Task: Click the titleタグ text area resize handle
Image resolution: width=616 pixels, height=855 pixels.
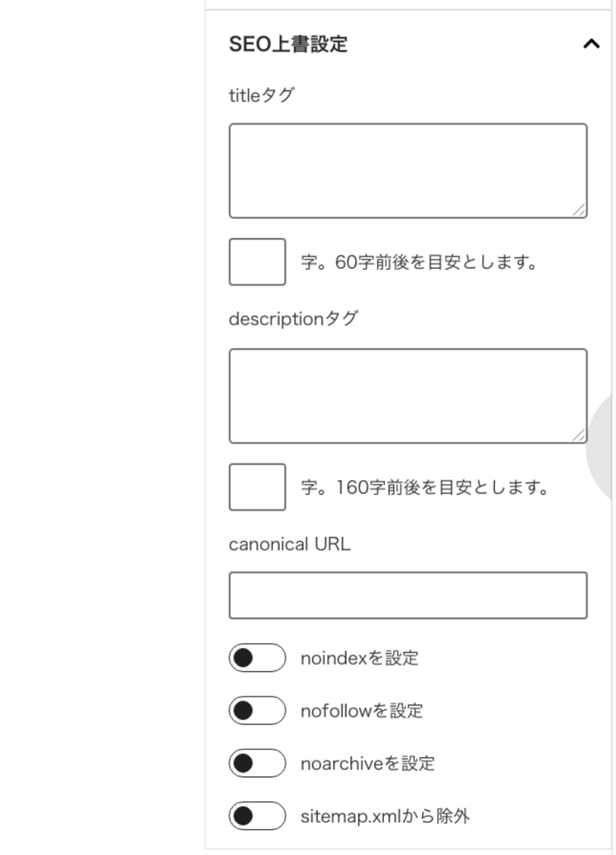Action: pyautogui.click(x=579, y=210)
